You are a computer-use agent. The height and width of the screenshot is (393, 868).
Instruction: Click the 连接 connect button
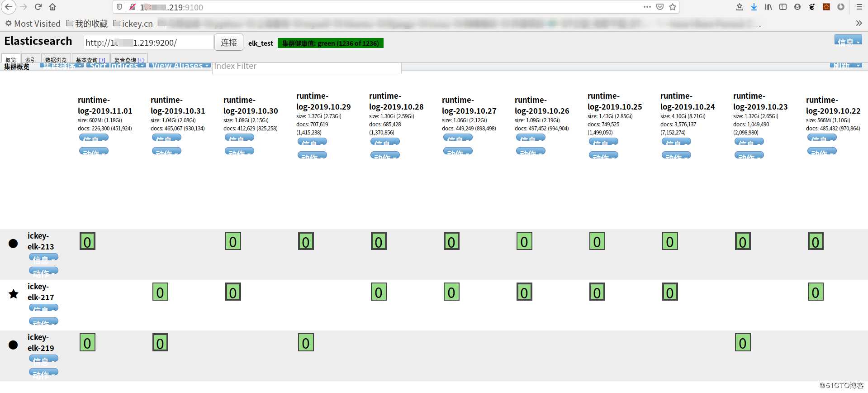coord(229,43)
